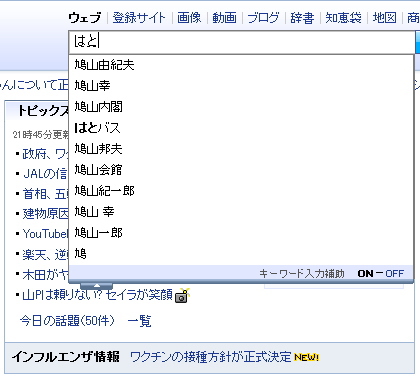Choose suggestion 鳩山一郎

[x=241, y=233]
